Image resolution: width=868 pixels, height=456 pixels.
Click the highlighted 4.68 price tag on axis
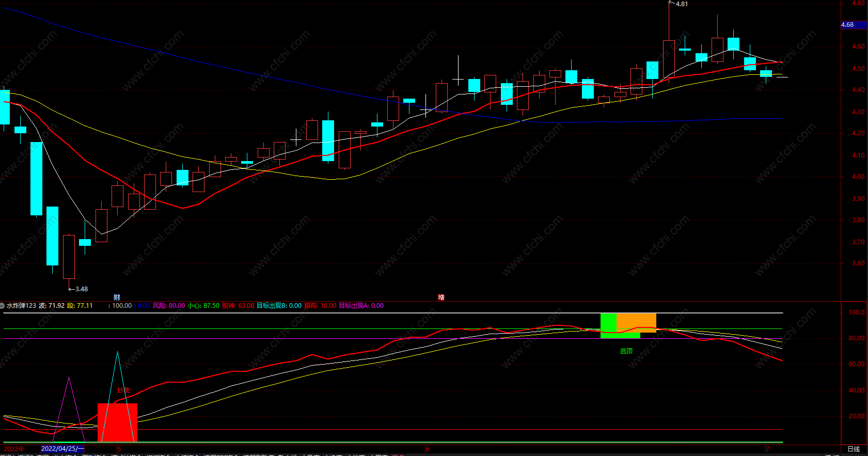pos(854,25)
